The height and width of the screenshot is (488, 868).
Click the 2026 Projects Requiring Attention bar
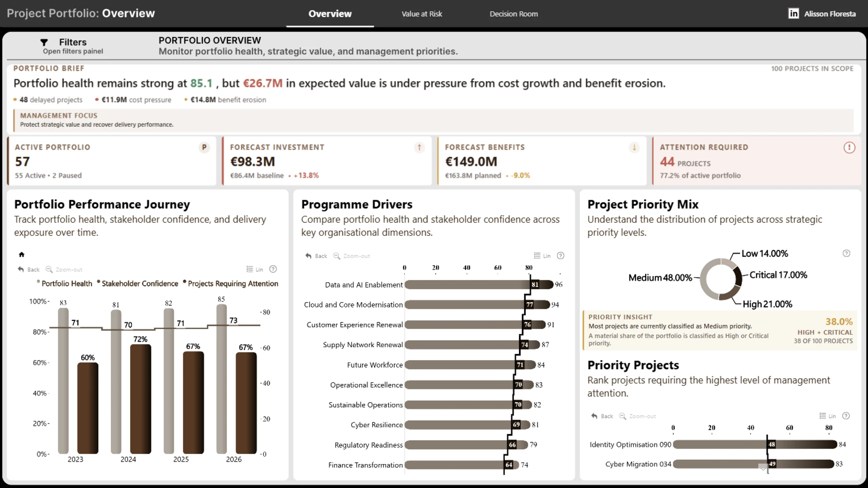tap(246, 403)
